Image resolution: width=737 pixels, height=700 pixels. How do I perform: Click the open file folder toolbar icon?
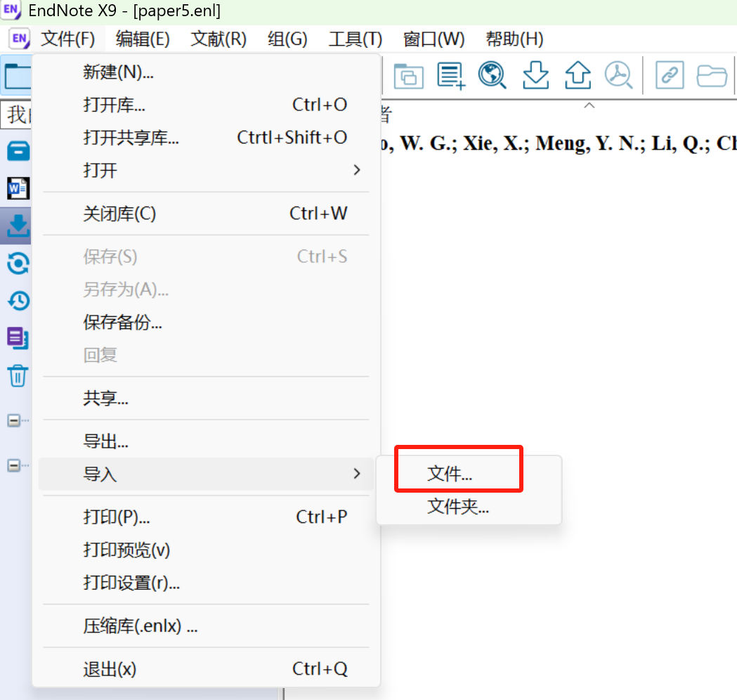712,76
